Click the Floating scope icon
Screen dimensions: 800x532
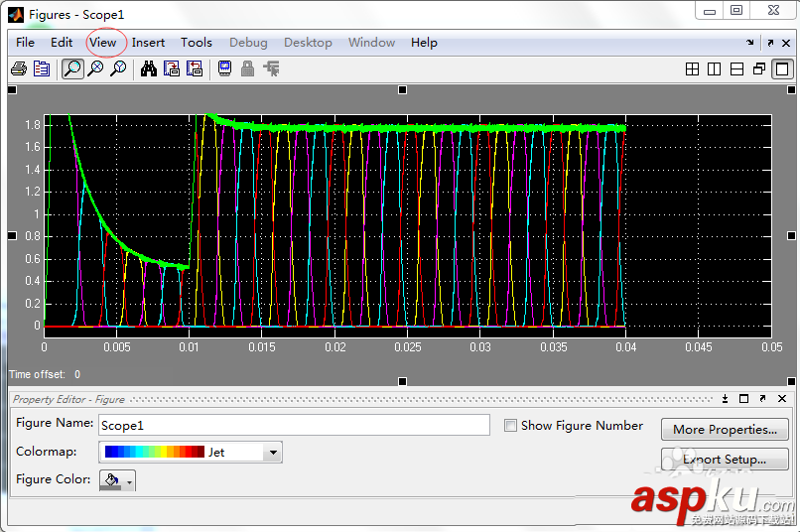point(224,68)
